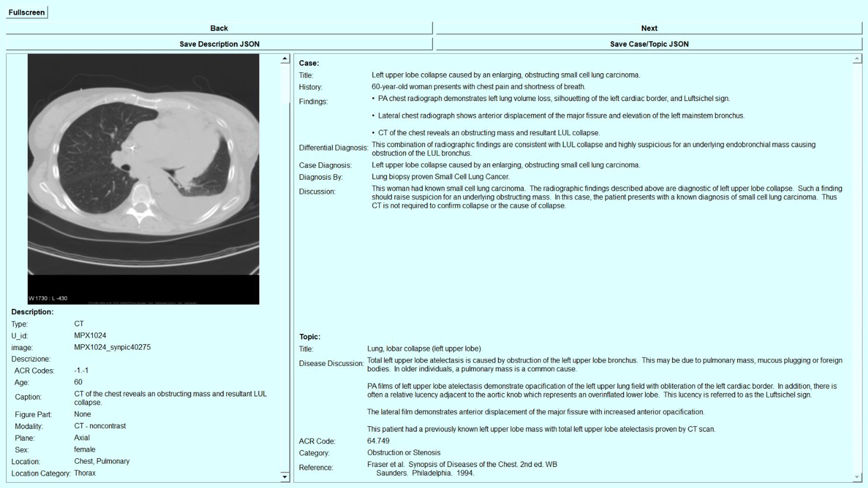Click the Topic title Lung, lobar collapse
This screenshot has height=488, width=868.
[424, 348]
